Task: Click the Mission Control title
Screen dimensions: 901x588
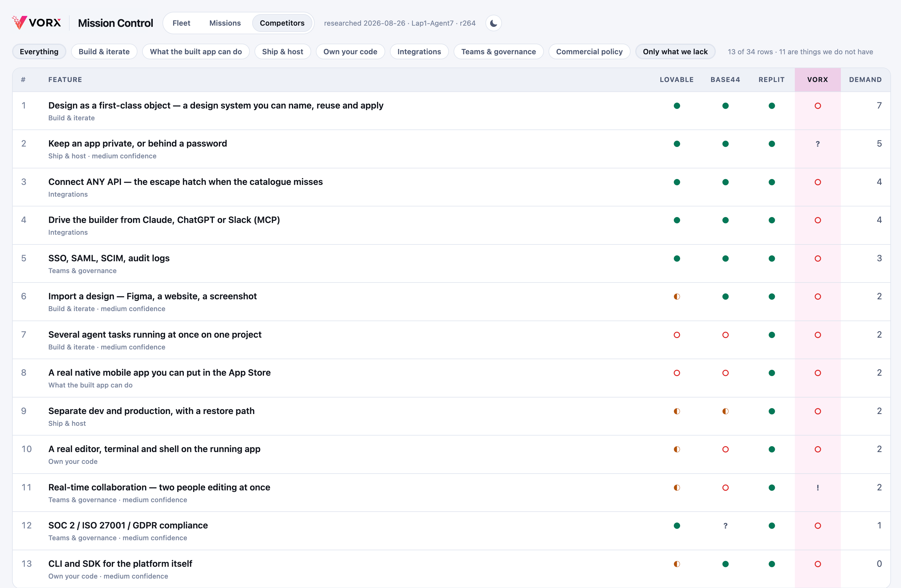Action: (116, 23)
